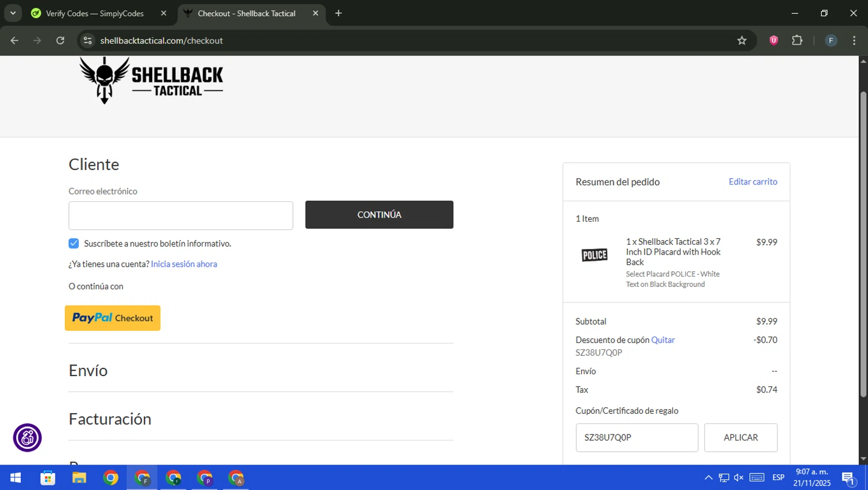Click the browser address bar URL
The width and height of the screenshot is (868, 490).
[161, 40]
